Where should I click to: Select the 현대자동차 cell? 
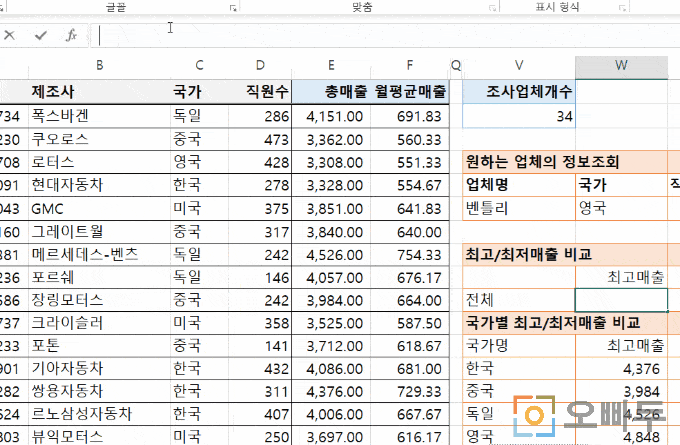(100, 185)
